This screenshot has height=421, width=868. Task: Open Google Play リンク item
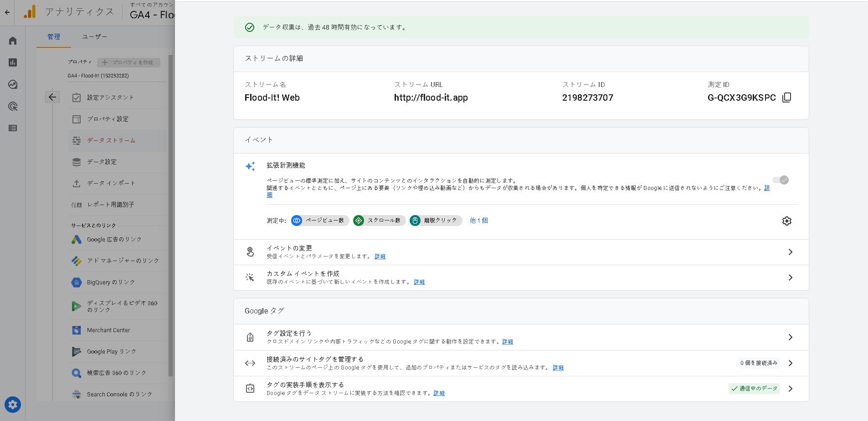[x=117, y=351]
